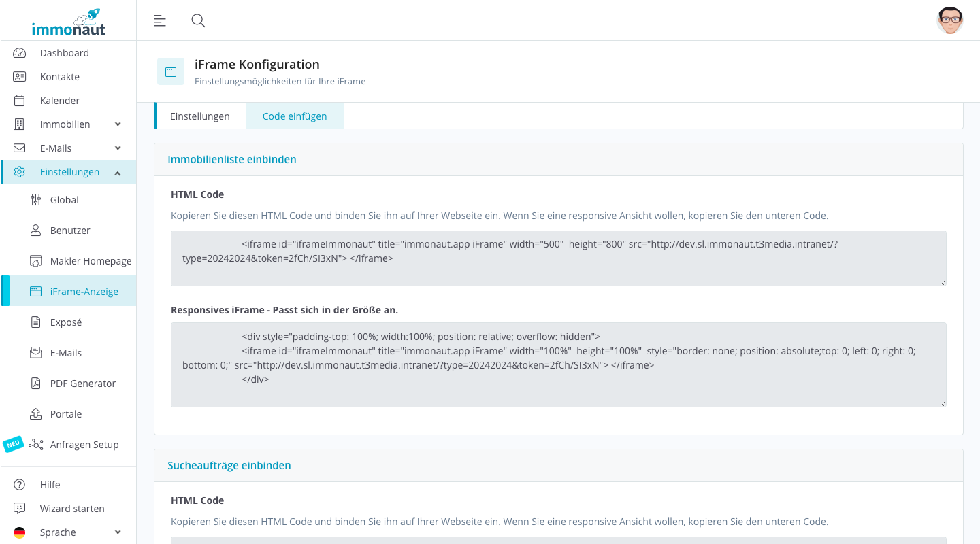Click the PDF Generator file icon
This screenshot has width=980, height=544.
point(36,384)
